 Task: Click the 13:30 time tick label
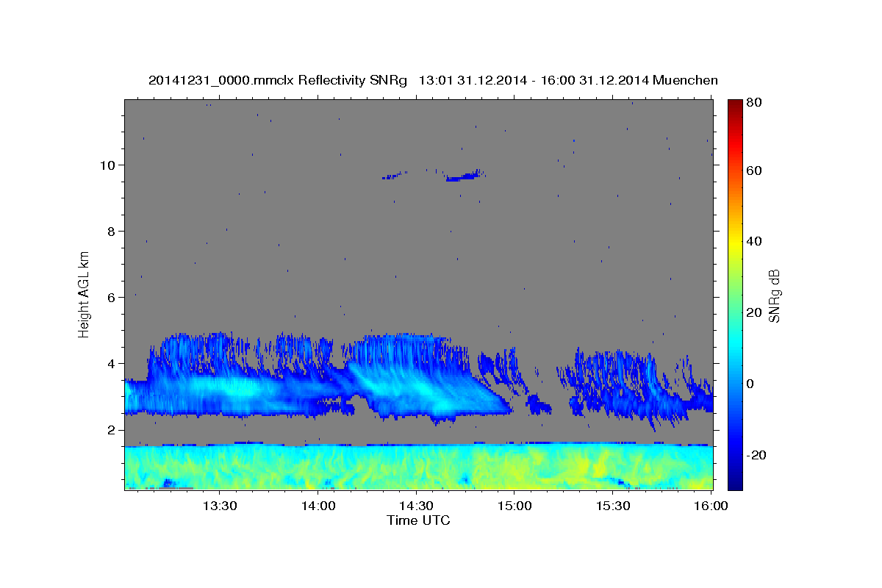click(219, 506)
